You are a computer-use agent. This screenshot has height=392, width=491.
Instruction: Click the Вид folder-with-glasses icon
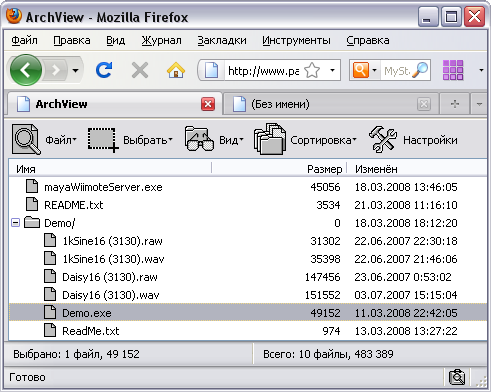click(199, 139)
